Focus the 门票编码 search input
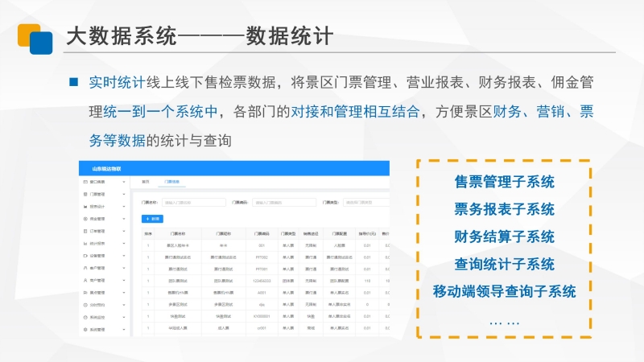This screenshot has height=362, width=644. point(284,203)
